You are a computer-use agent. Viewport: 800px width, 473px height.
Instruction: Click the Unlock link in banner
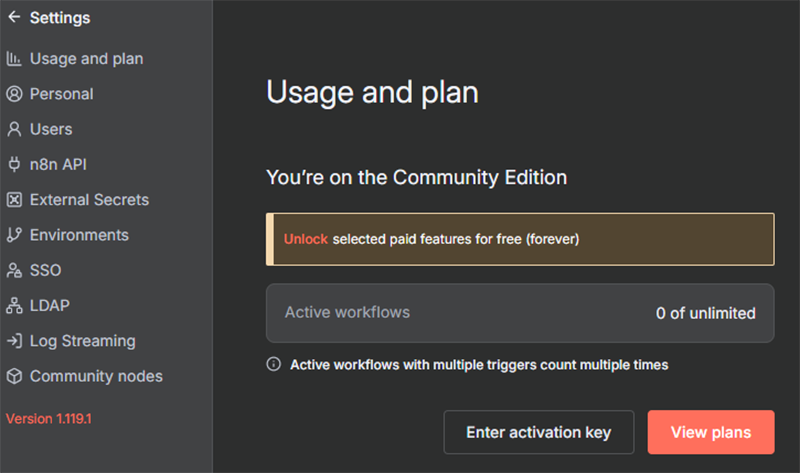[x=306, y=239]
